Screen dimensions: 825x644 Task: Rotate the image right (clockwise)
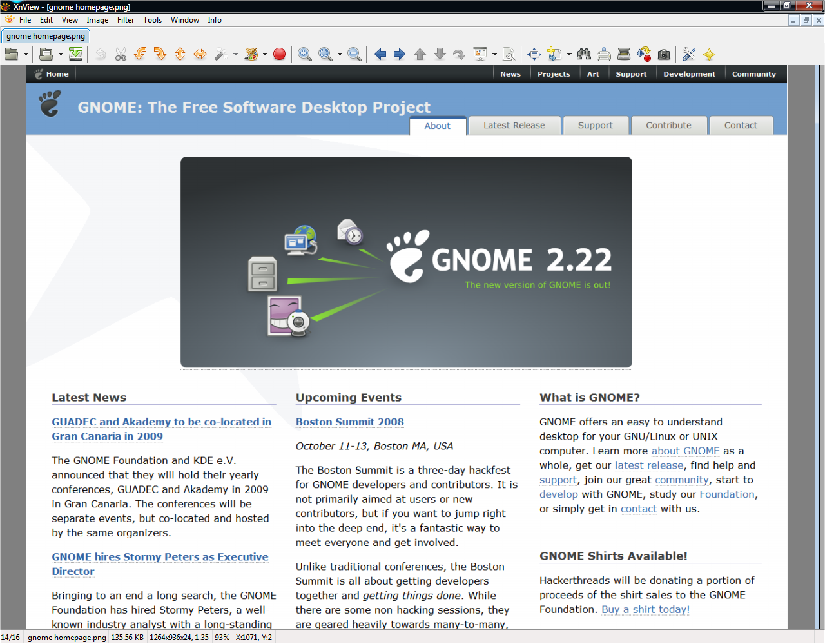pos(160,54)
